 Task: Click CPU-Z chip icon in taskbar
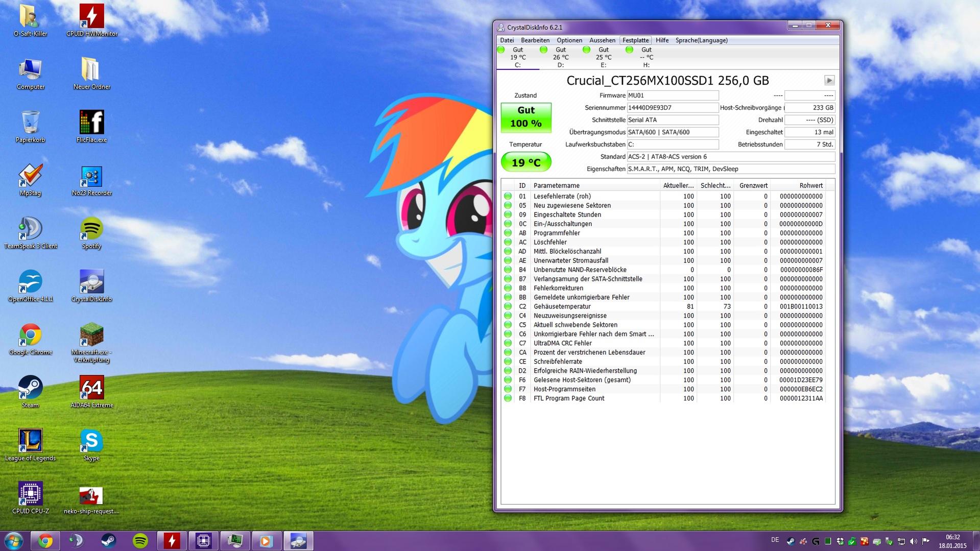(203, 541)
